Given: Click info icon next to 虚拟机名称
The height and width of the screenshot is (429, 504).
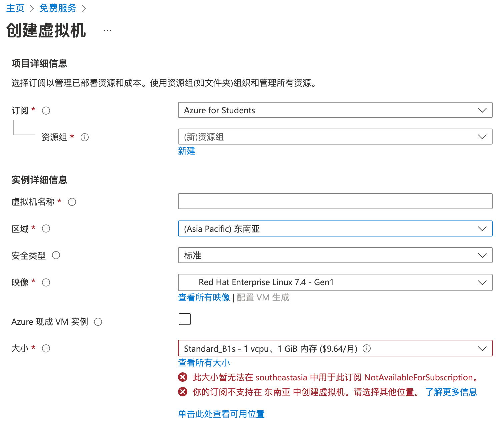Looking at the screenshot, I should [x=72, y=202].
